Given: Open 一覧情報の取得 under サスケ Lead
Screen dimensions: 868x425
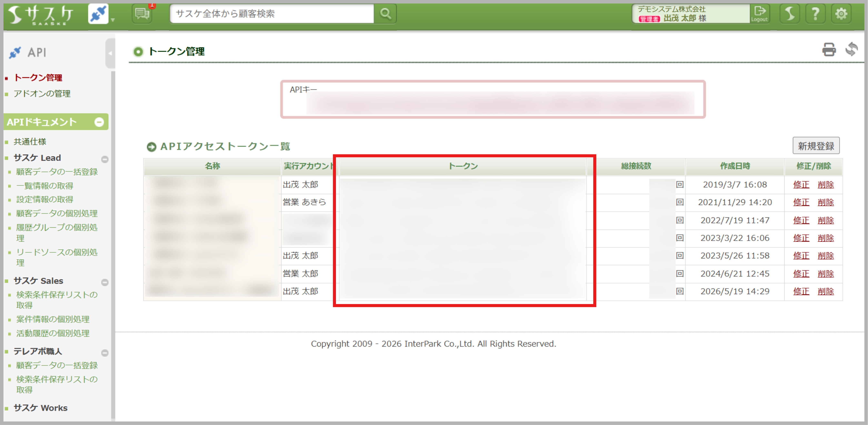Looking at the screenshot, I should 44,186.
